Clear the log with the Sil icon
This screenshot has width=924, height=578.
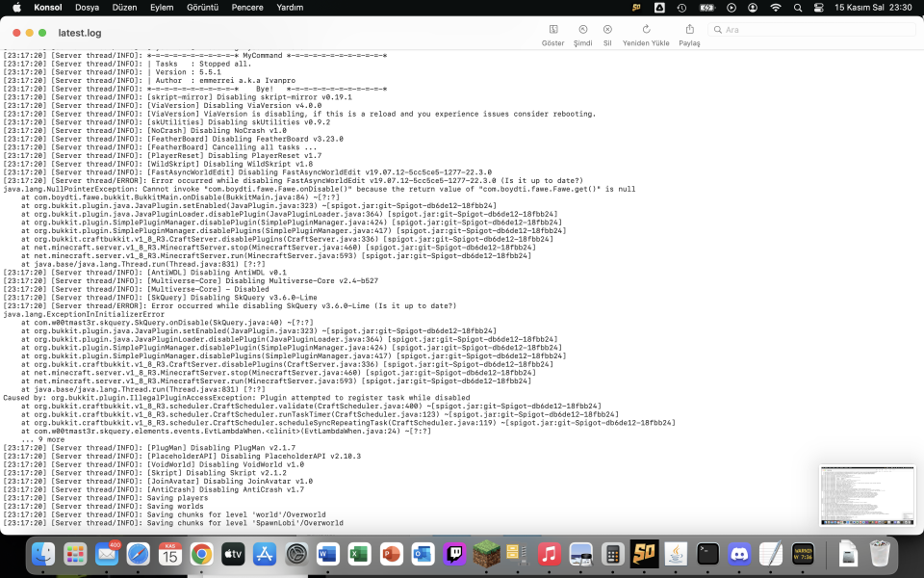(607, 30)
